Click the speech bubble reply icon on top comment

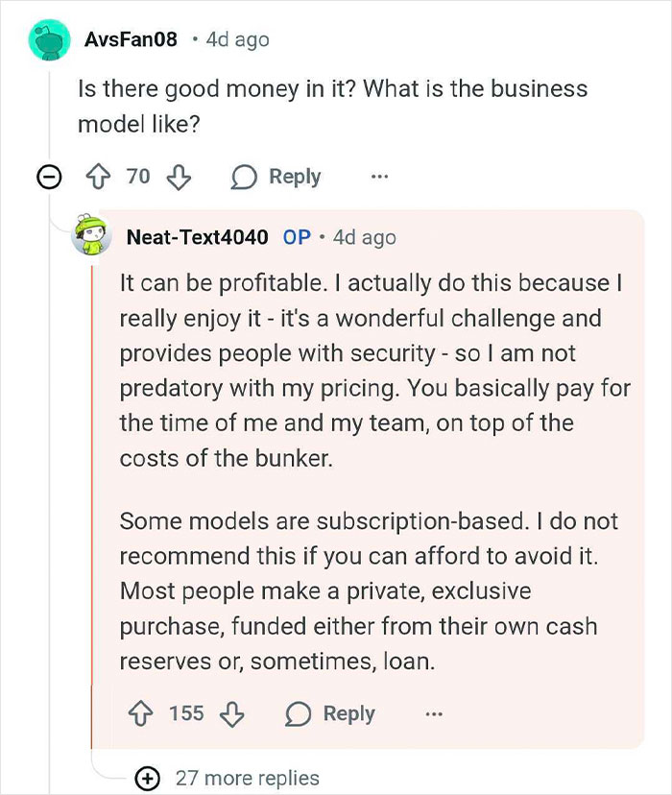244,177
